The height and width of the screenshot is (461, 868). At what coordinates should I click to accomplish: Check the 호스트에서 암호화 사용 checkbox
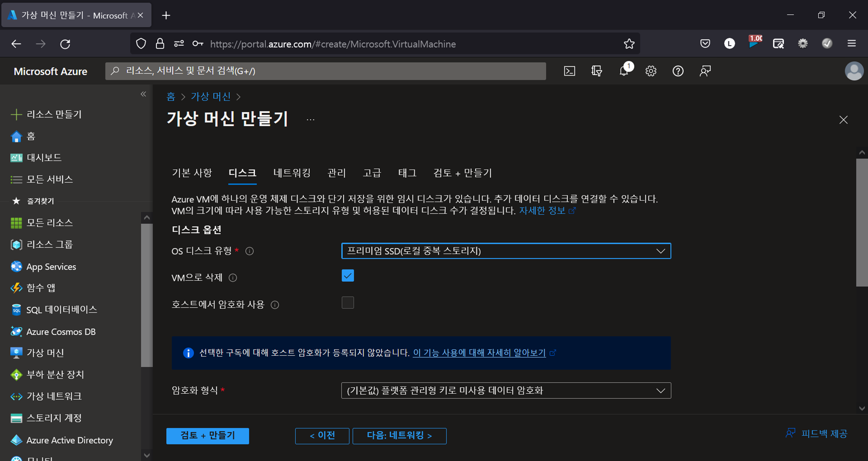point(348,303)
